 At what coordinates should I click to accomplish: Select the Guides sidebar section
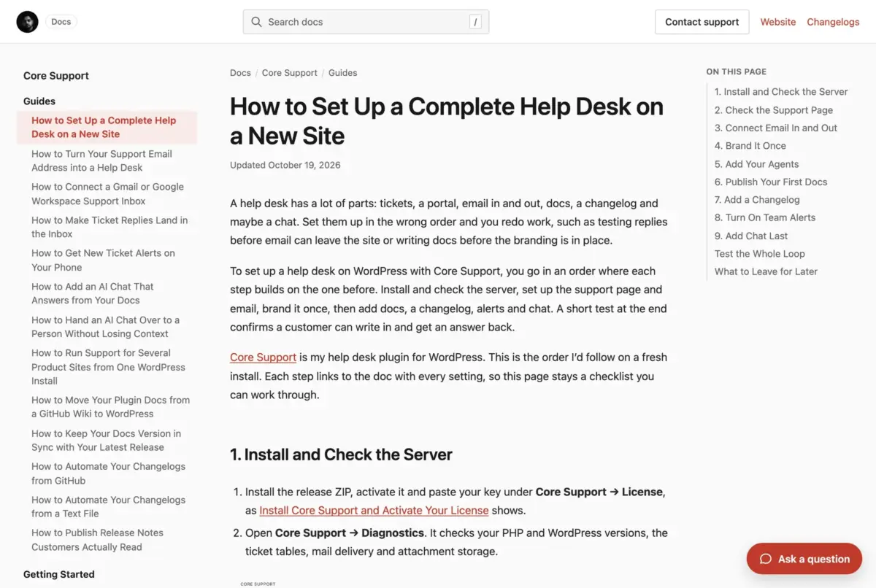point(39,101)
